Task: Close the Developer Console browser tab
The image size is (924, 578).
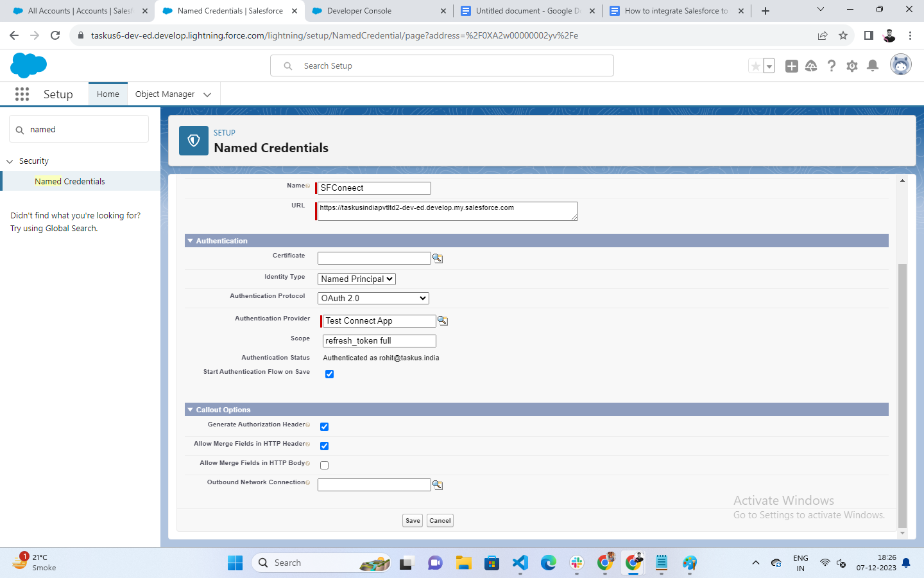Action: (443, 11)
